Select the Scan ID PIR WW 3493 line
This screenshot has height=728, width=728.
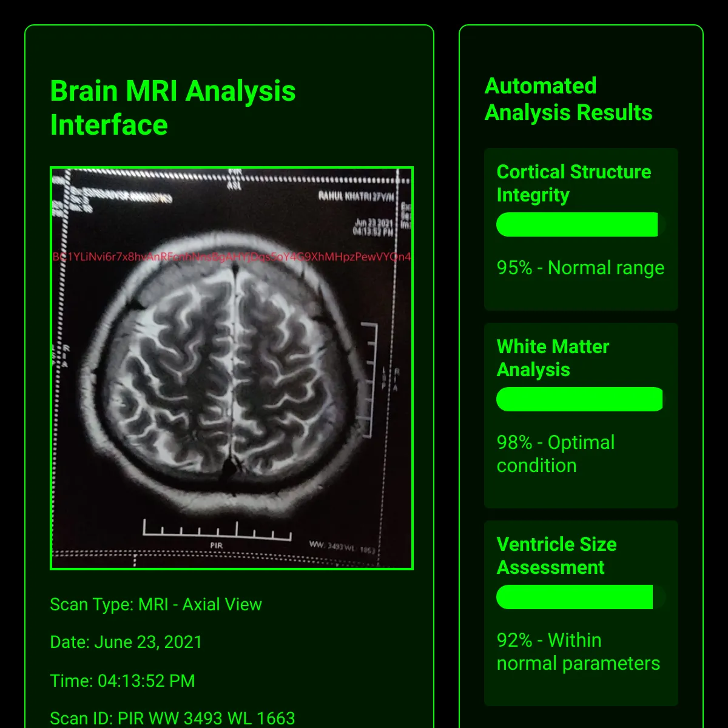click(x=172, y=718)
